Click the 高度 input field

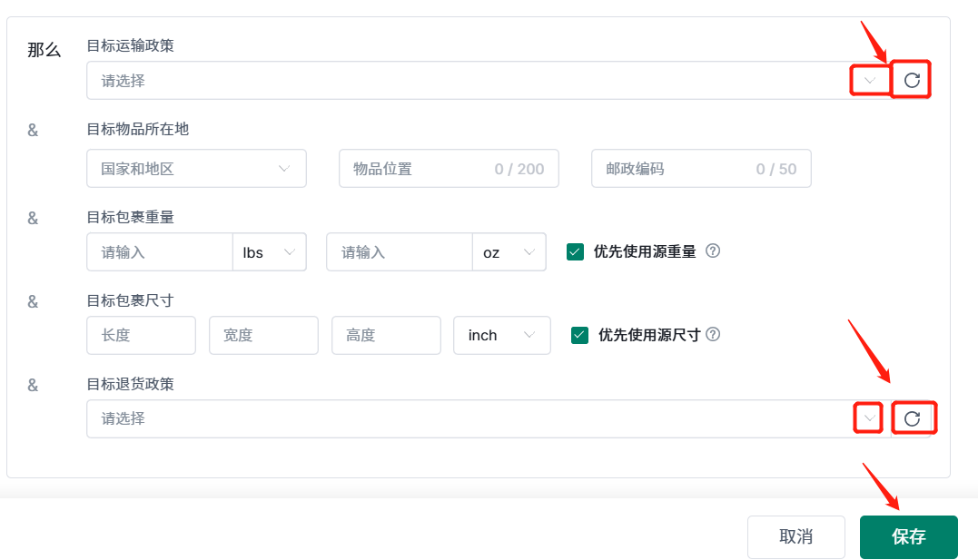pyautogui.click(x=386, y=335)
